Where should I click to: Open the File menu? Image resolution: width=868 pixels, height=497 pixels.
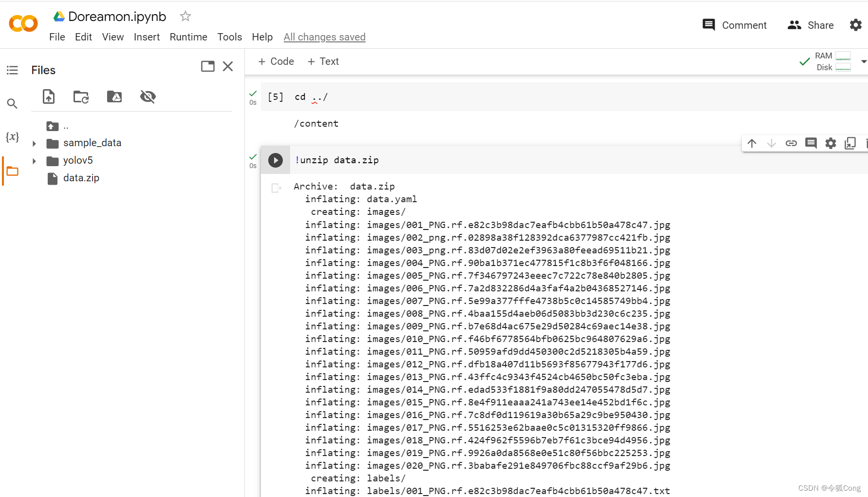(x=57, y=37)
